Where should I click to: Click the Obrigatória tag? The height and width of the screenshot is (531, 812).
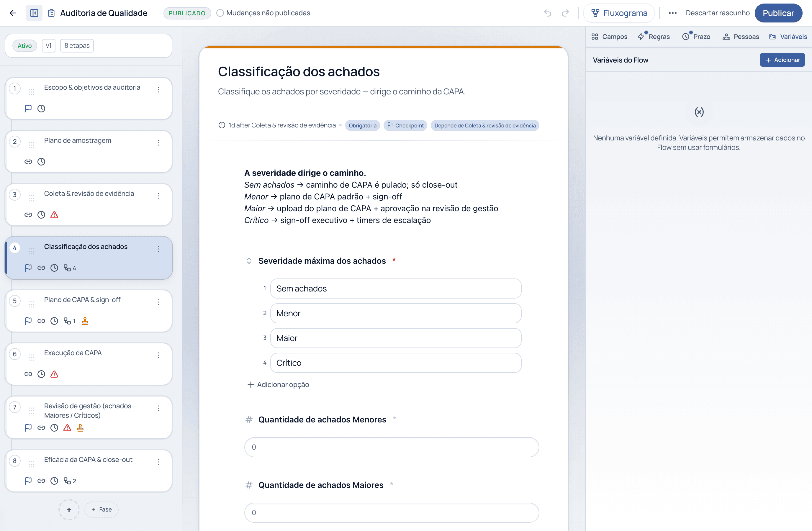362,125
